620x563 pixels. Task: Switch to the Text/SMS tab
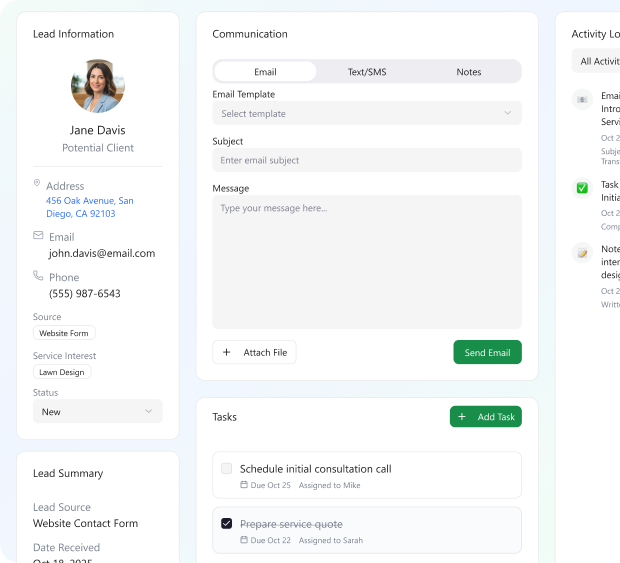coord(367,72)
